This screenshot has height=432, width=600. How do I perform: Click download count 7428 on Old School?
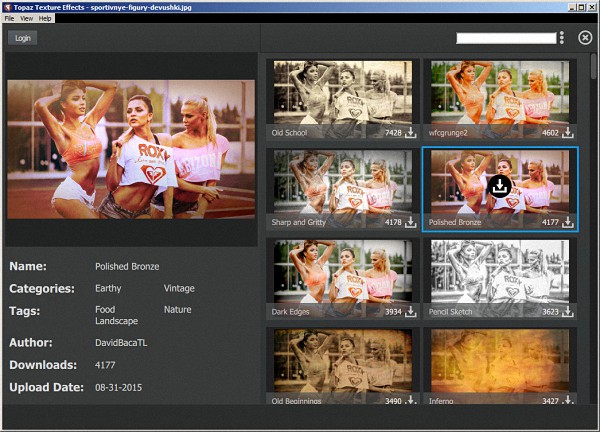tap(393, 133)
